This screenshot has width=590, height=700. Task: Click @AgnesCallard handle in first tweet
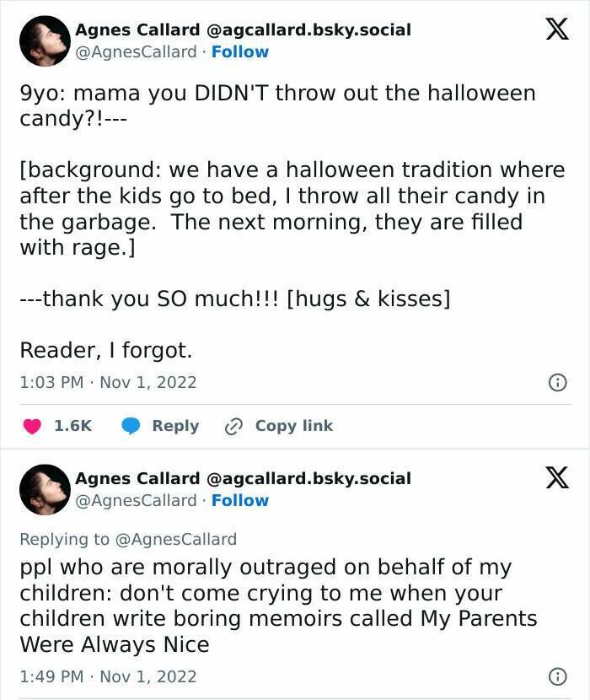pyautogui.click(x=136, y=51)
